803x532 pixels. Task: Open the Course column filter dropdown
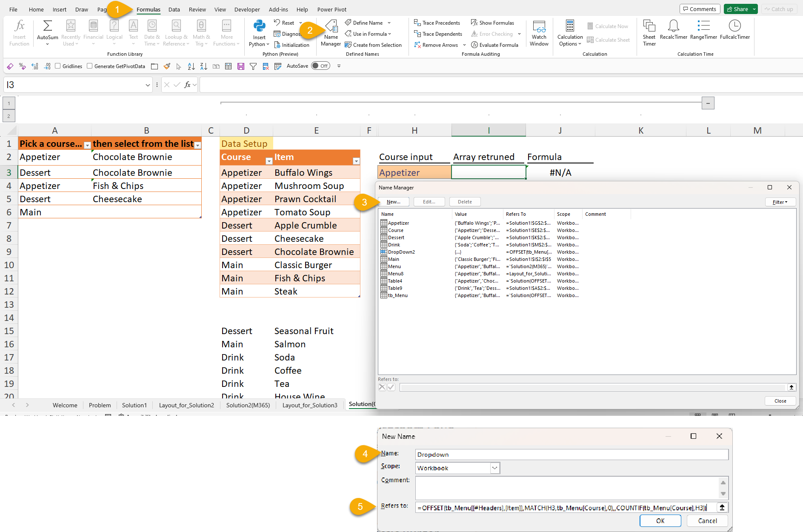(269, 161)
